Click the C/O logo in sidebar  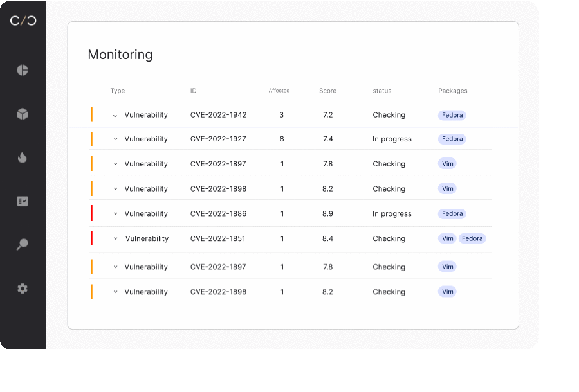click(23, 21)
